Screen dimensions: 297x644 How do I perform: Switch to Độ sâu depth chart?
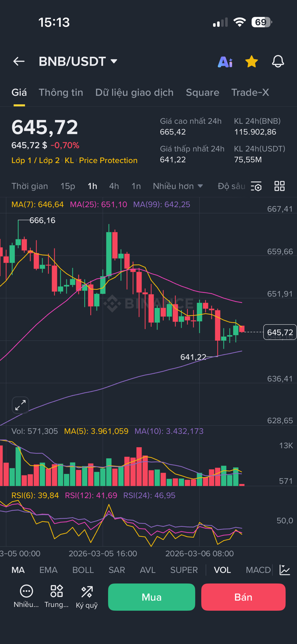click(x=232, y=186)
